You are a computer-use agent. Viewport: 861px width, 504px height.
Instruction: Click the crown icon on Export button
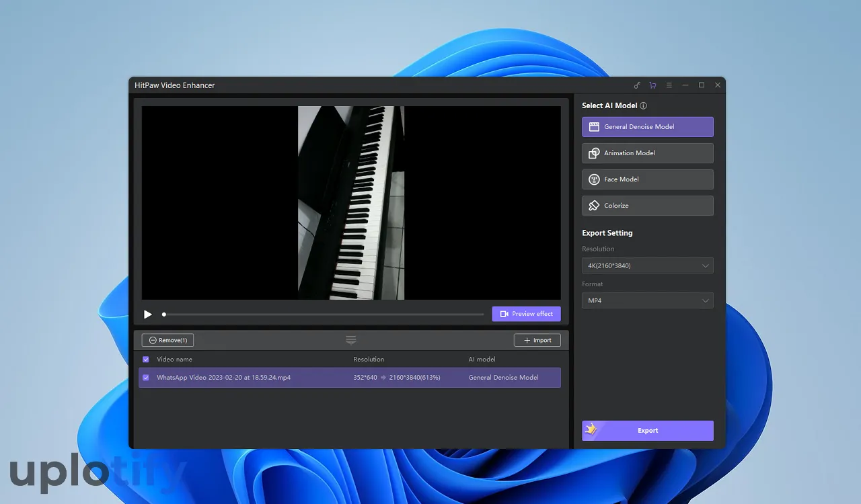click(x=591, y=429)
